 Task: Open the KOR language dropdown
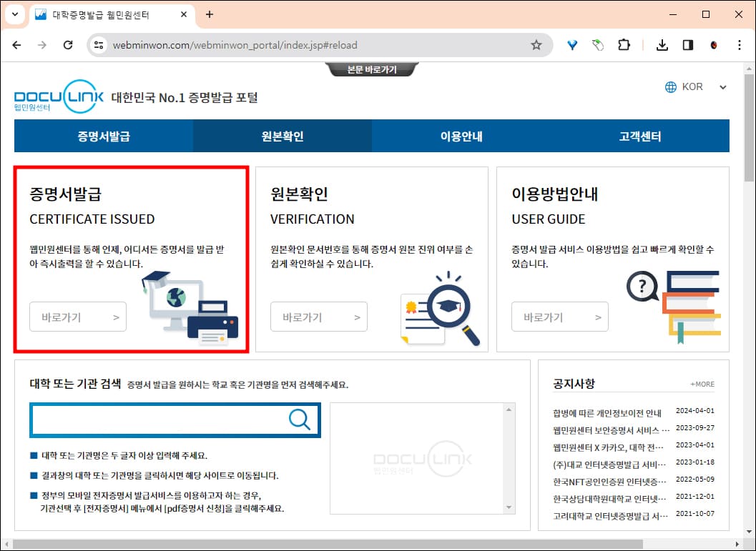(722, 86)
